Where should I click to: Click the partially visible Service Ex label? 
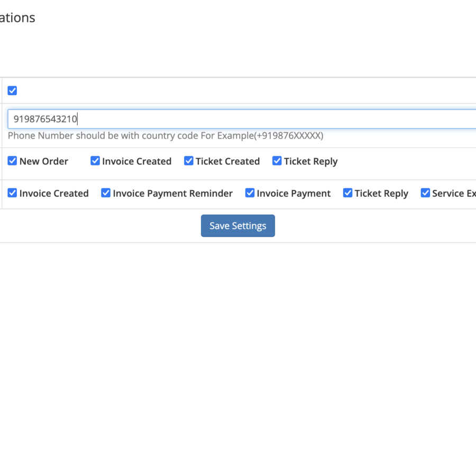click(x=453, y=194)
